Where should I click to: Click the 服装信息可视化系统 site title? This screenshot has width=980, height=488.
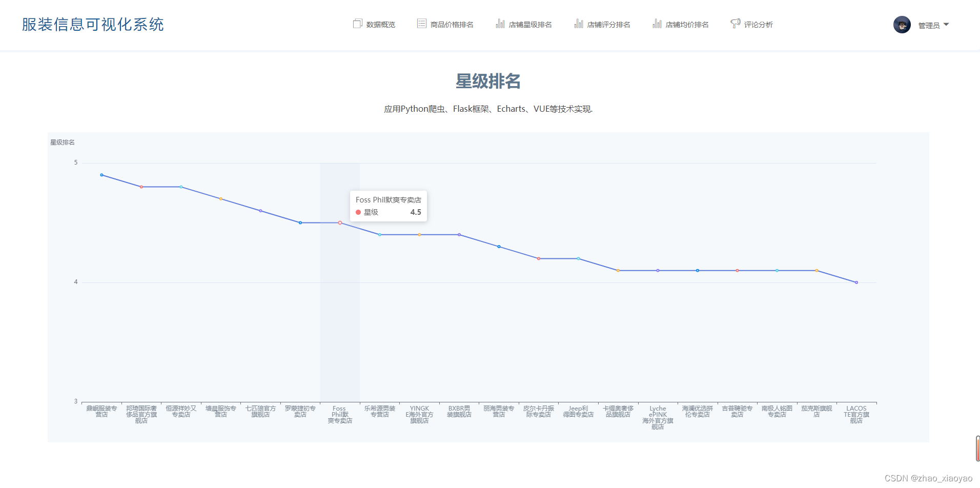(x=93, y=25)
